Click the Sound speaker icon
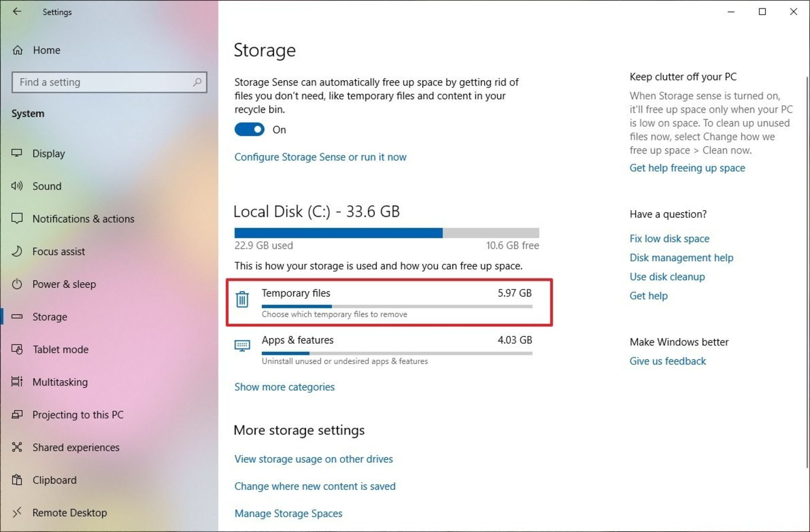This screenshot has width=810, height=532. [17, 186]
